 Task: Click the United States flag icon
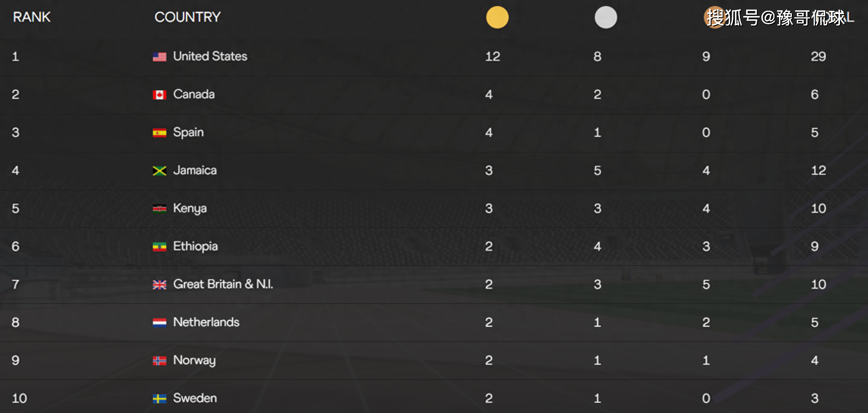click(159, 57)
